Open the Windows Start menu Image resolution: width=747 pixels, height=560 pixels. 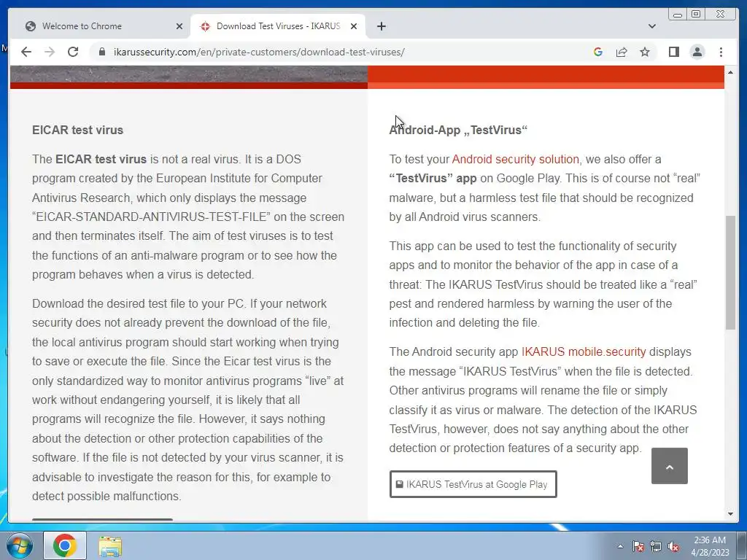click(x=19, y=545)
